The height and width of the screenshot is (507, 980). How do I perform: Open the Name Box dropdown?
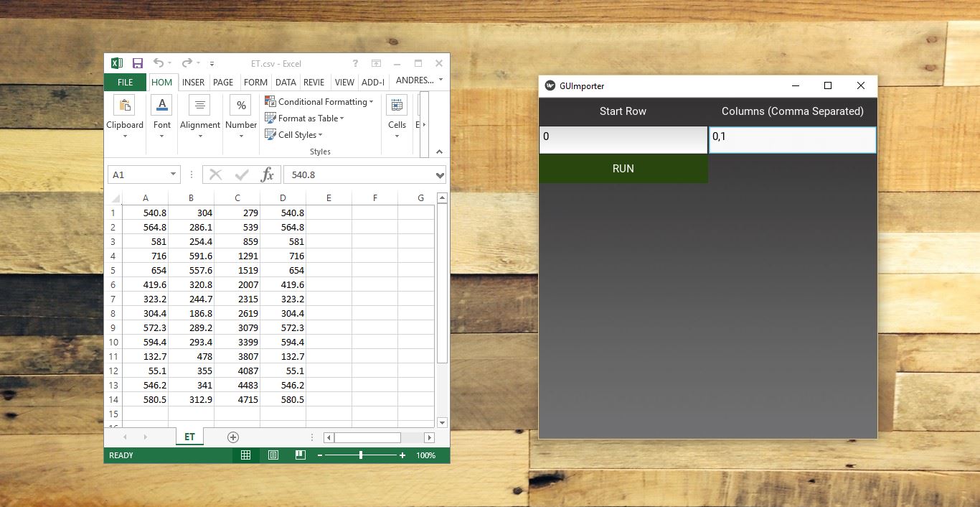click(173, 175)
